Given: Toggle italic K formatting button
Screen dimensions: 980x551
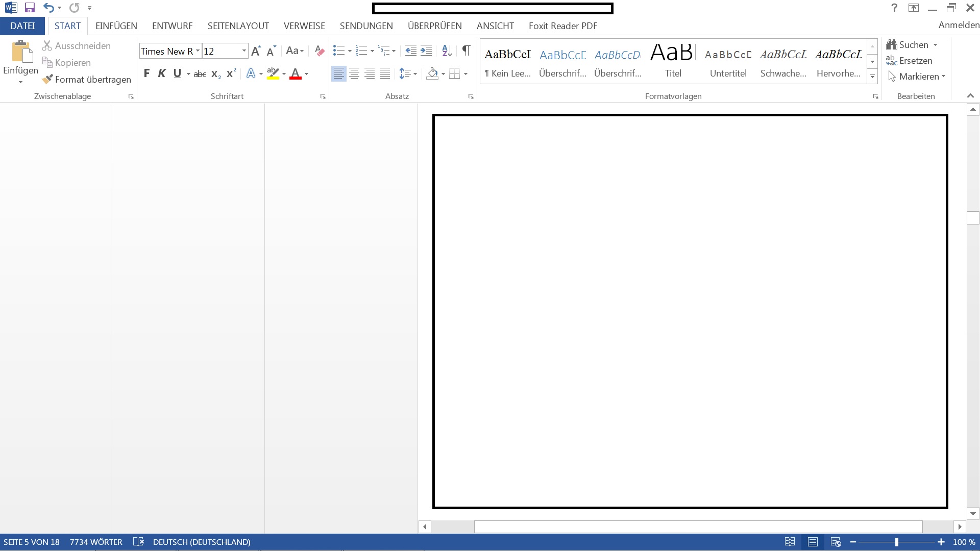Looking at the screenshot, I should (x=162, y=73).
